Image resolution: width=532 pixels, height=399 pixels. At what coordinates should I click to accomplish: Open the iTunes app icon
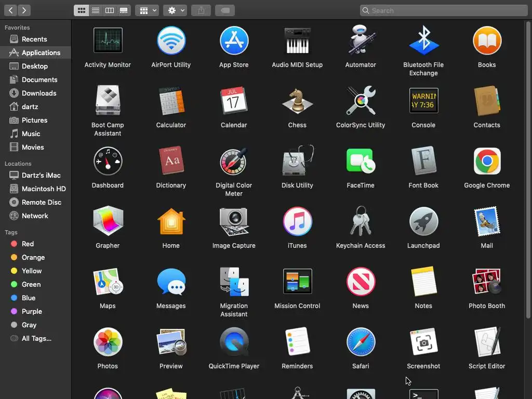(x=297, y=221)
